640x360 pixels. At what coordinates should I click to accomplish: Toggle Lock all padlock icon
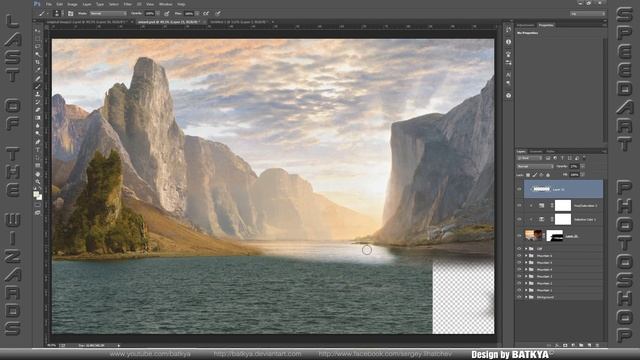(548, 175)
